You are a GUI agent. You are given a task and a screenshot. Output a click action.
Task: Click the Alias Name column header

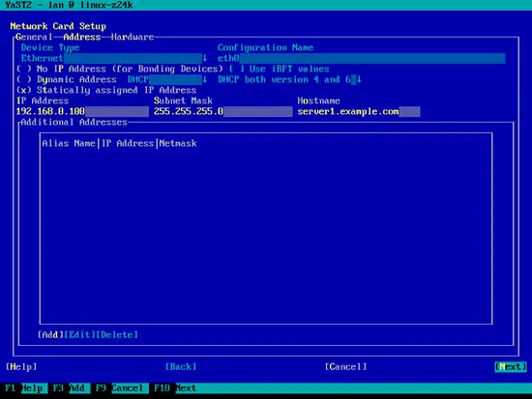(69, 143)
